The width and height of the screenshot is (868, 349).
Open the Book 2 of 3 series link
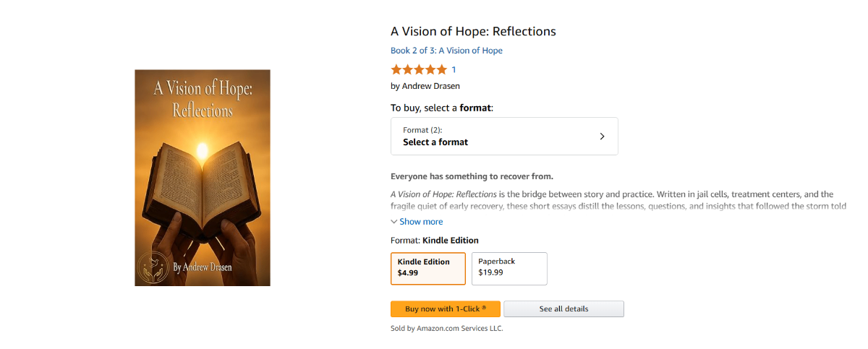(x=446, y=51)
